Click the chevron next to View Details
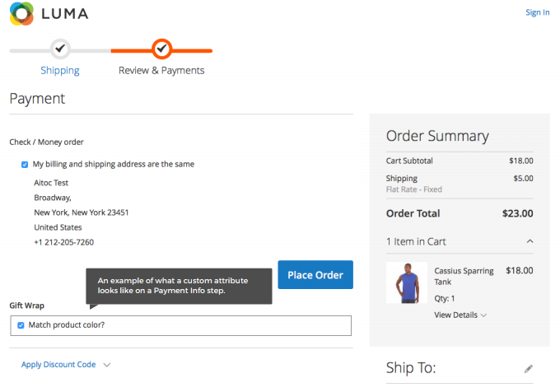The image size is (560, 392). coord(483,315)
